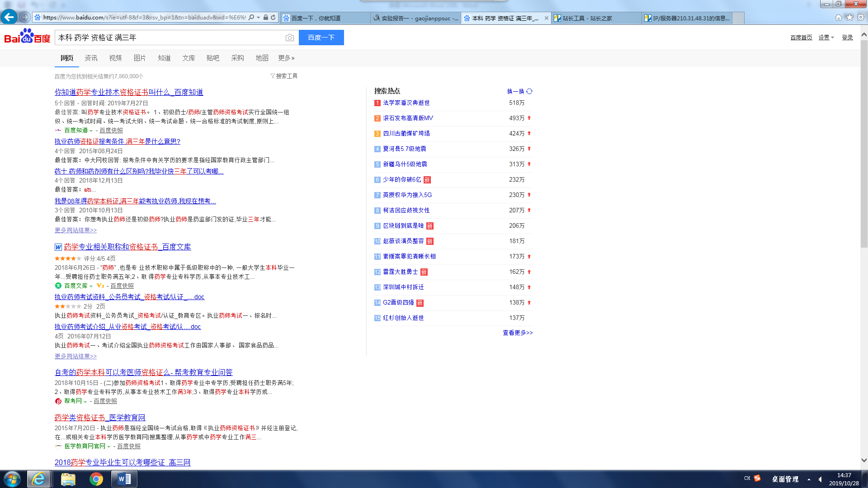The width and height of the screenshot is (868, 488).
Task: Switch to the 图片 search tab
Action: 140,58
